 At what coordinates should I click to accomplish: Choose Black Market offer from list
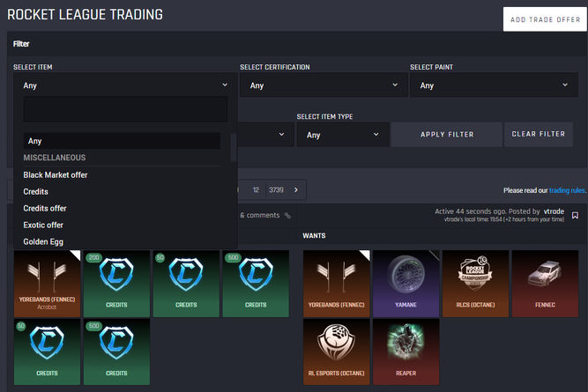coord(56,175)
